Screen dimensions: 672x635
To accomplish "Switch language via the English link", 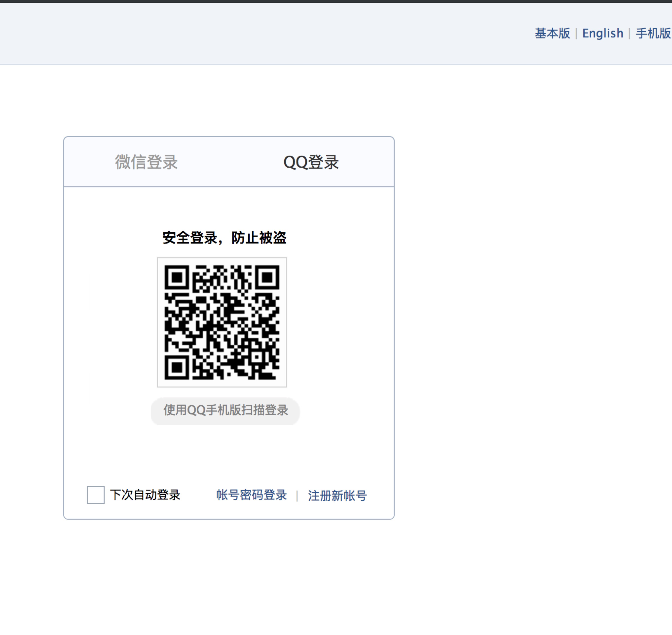I will pos(603,34).
